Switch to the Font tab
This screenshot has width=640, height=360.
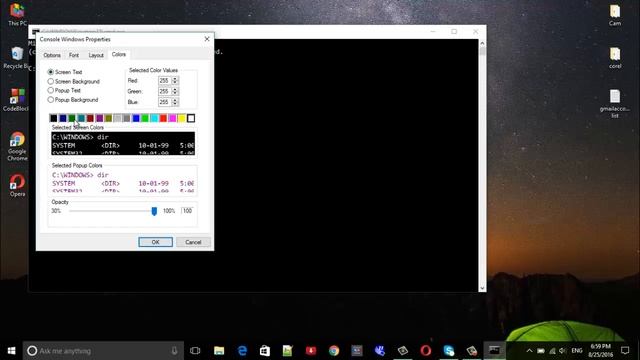74,55
